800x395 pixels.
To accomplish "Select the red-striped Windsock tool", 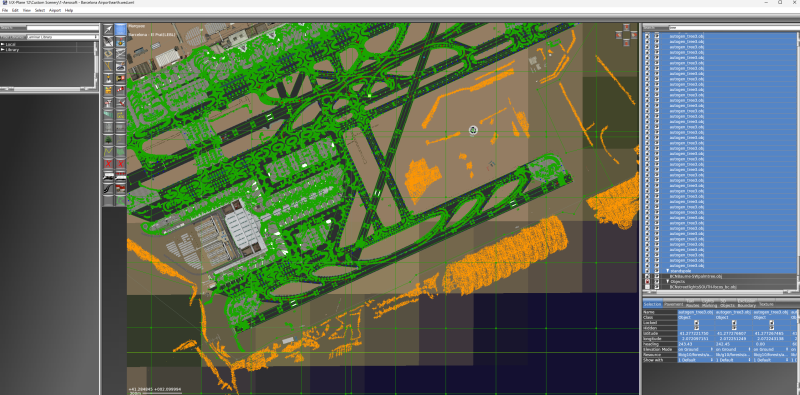I will click(x=121, y=89).
